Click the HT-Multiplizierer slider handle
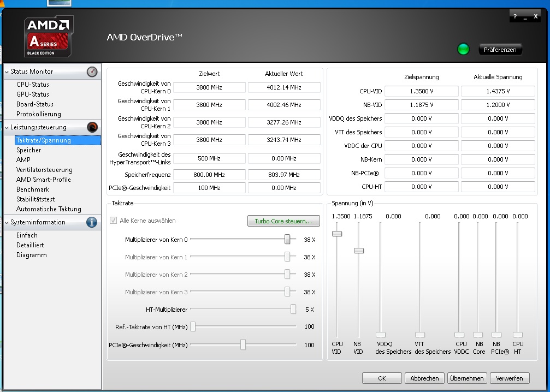550x392 pixels. (x=293, y=309)
